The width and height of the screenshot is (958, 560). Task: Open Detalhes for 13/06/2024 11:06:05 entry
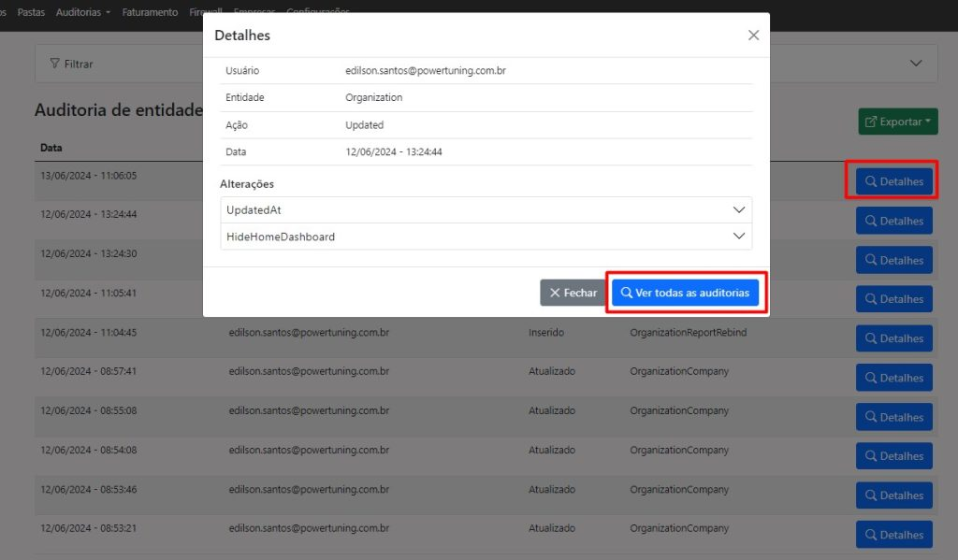pos(893,182)
